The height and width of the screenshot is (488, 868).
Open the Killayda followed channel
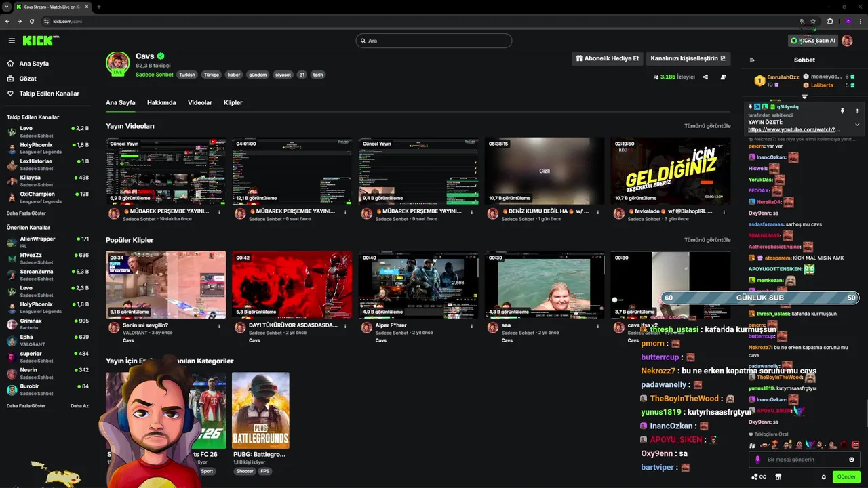pyautogui.click(x=47, y=180)
